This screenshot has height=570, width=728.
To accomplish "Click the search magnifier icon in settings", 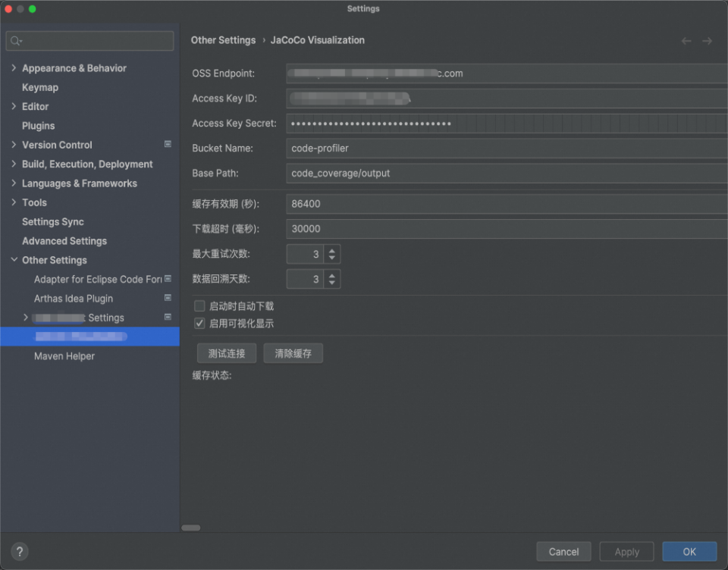I will coord(16,41).
